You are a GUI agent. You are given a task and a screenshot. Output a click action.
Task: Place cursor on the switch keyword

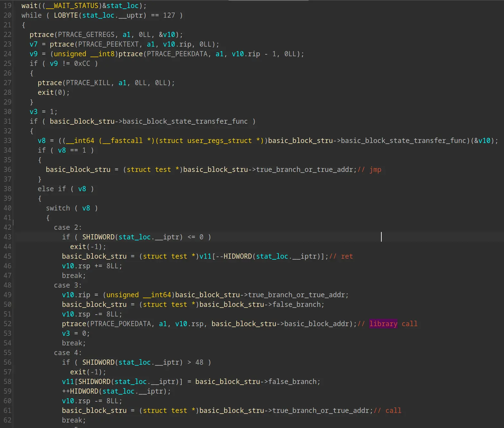coord(58,208)
